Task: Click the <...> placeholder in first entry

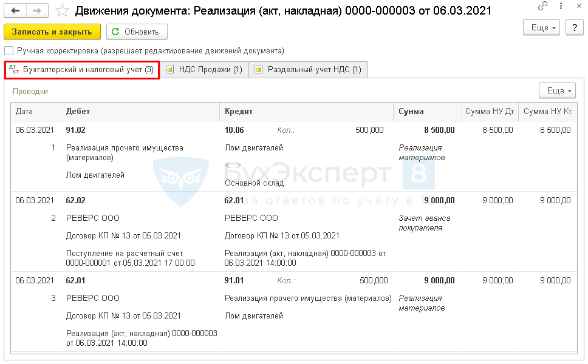Action: [x=233, y=166]
